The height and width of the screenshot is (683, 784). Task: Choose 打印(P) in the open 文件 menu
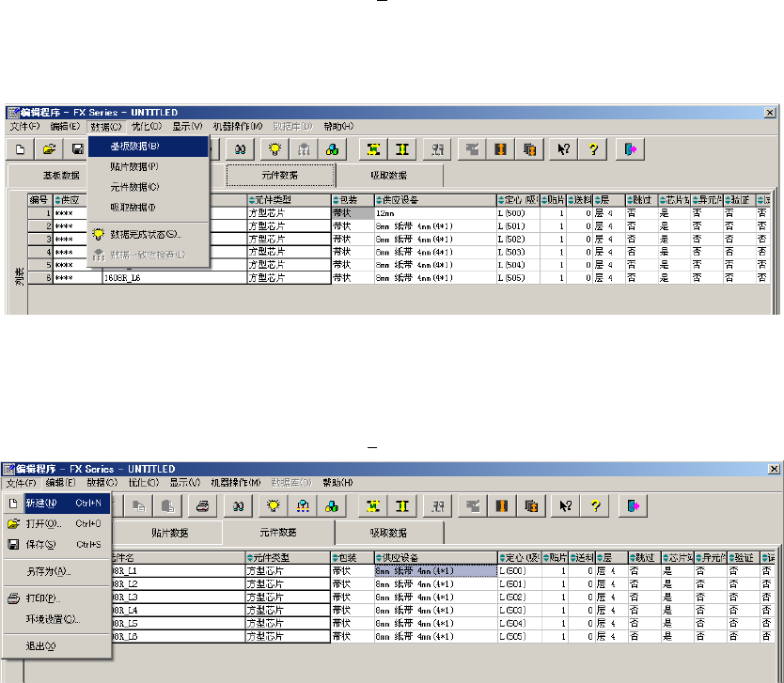[x=56, y=598]
